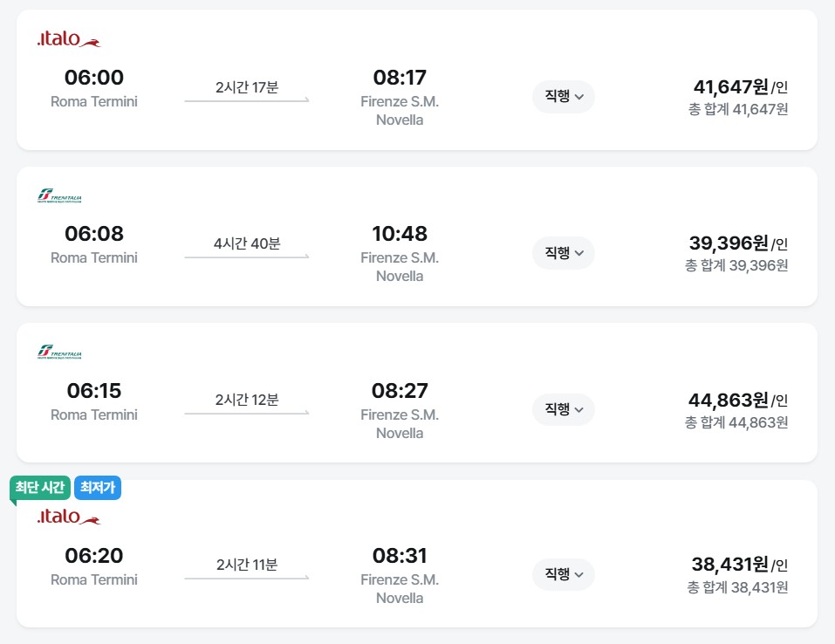Open 직행 details for the 06:20 train
The height and width of the screenshot is (644, 835).
pyautogui.click(x=564, y=574)
